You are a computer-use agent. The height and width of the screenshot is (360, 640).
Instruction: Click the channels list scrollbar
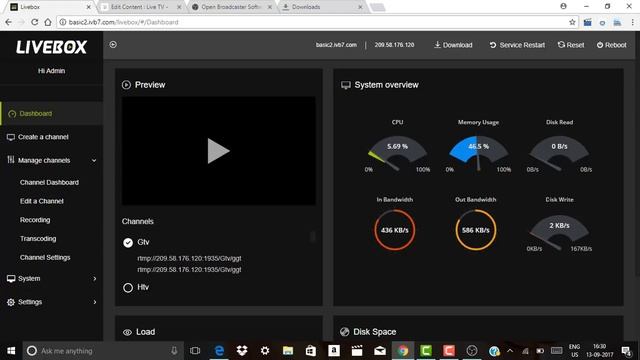pyautogui.click(x=313, y=236)
